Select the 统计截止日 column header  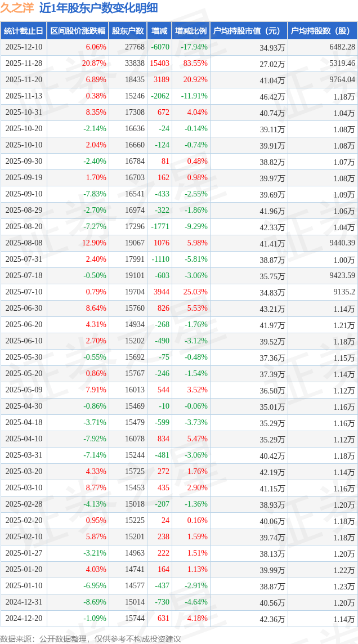pos(23,31)
